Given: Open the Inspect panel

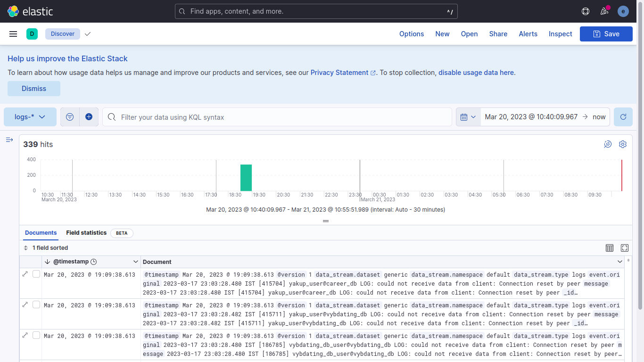Looking at the screenshot, I should [x=561, y=34].
